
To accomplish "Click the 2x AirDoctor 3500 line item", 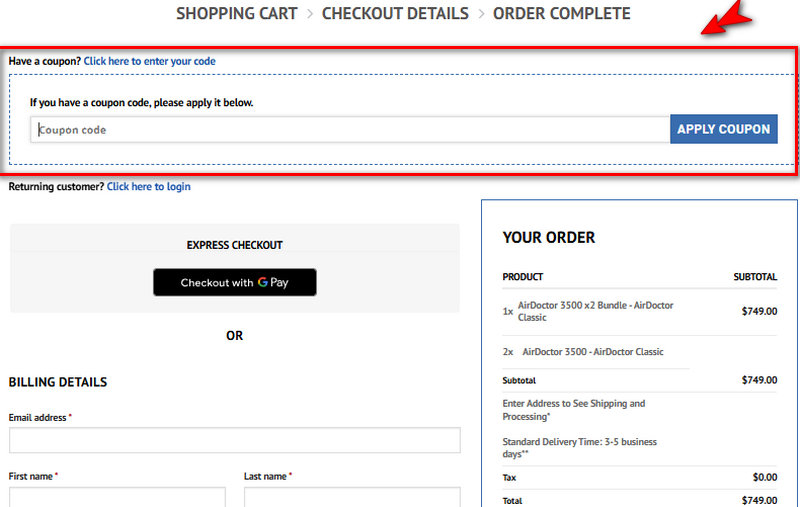I will pos(592,352).
